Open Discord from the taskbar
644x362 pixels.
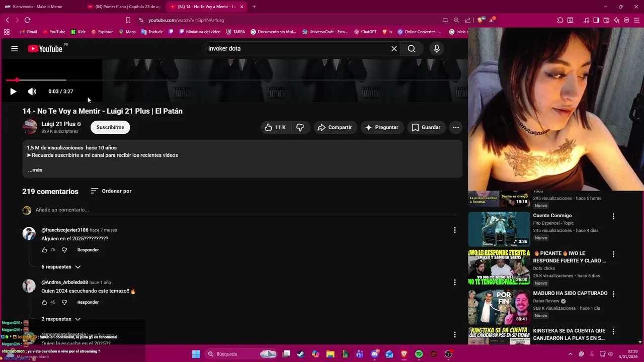[375, 354]
